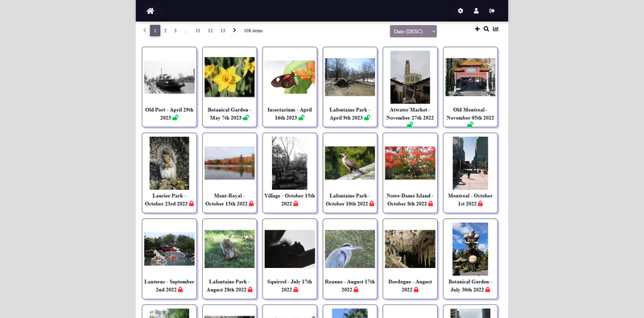Open the Montreal street thumbnail
The image size is (644, 318).
[470, 163]
